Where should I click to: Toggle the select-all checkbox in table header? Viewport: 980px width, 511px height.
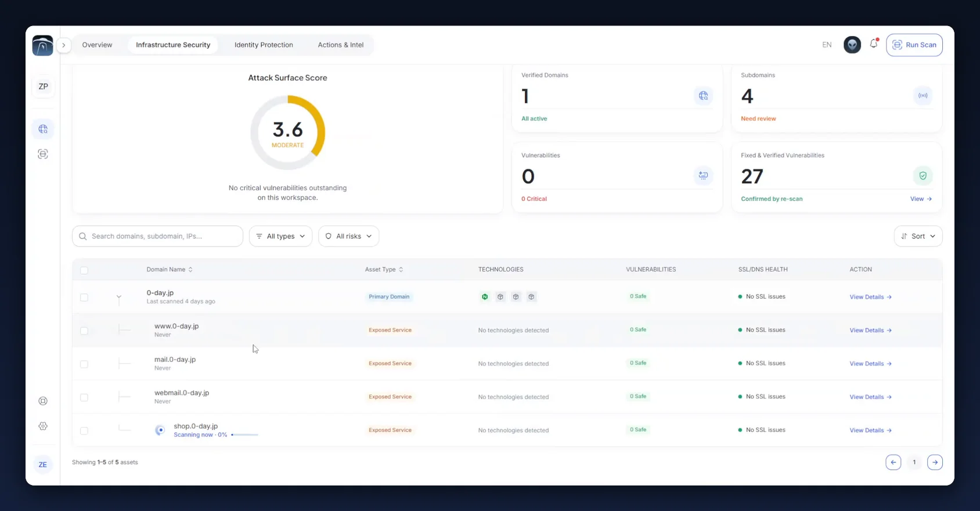(x=84, y=270)
